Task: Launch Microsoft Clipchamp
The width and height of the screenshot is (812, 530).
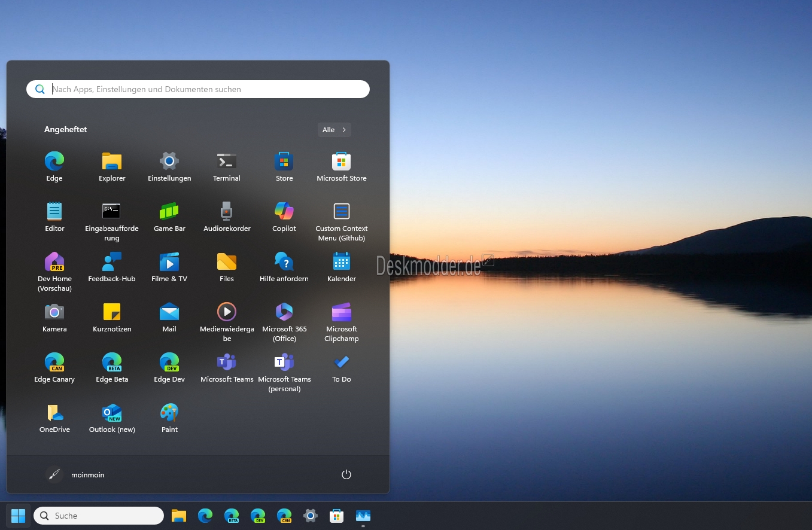Action: point(342,322)
